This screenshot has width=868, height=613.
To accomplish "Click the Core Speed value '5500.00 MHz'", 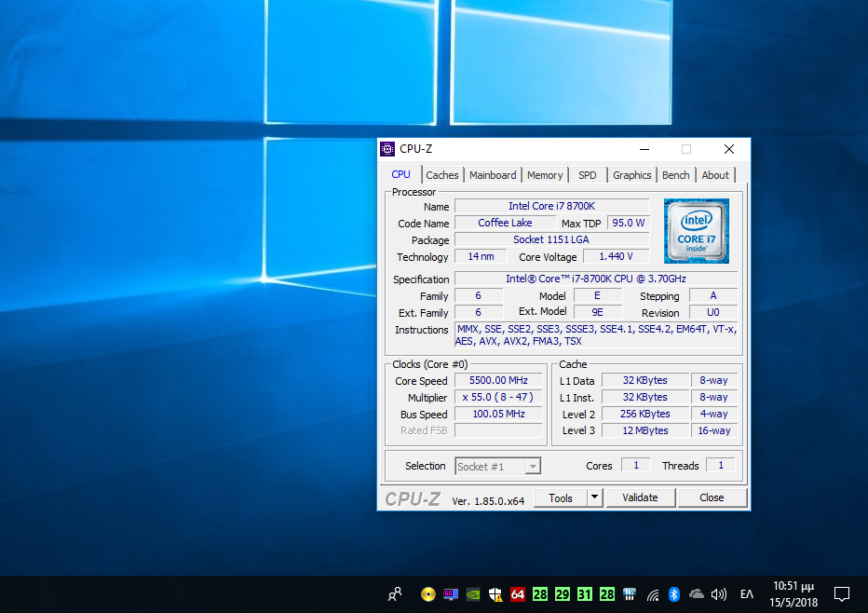I will tap(498, 380).
